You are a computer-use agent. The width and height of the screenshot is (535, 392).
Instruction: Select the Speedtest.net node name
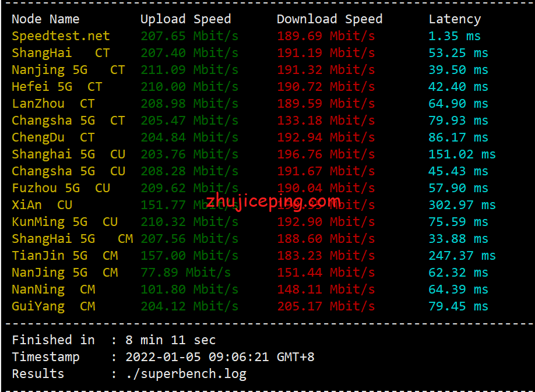[61, 36]
